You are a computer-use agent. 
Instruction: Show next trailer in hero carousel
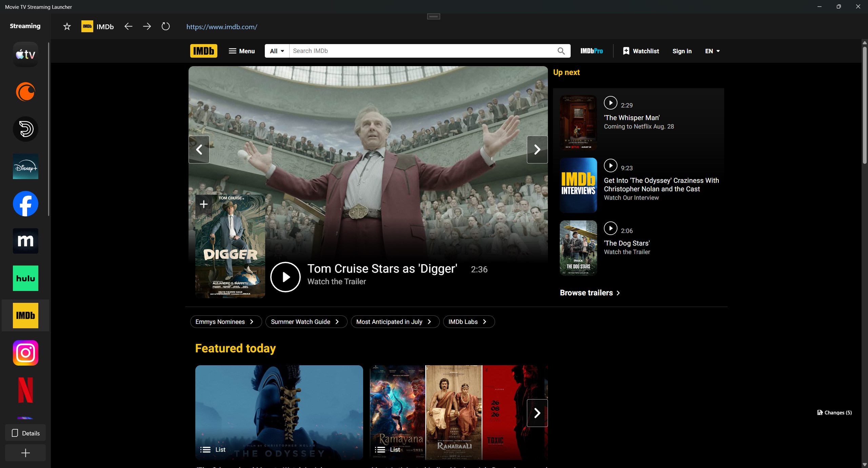click(x=537, y=150)
